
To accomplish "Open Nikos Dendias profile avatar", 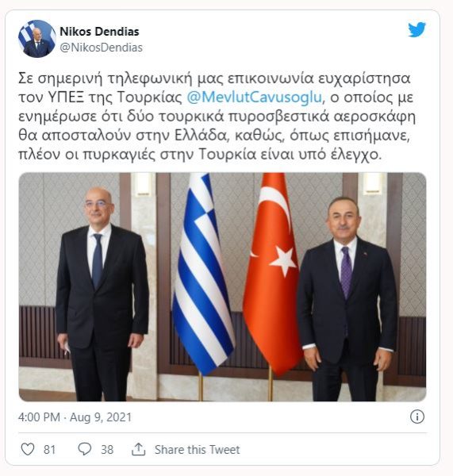I will point(37,39).
